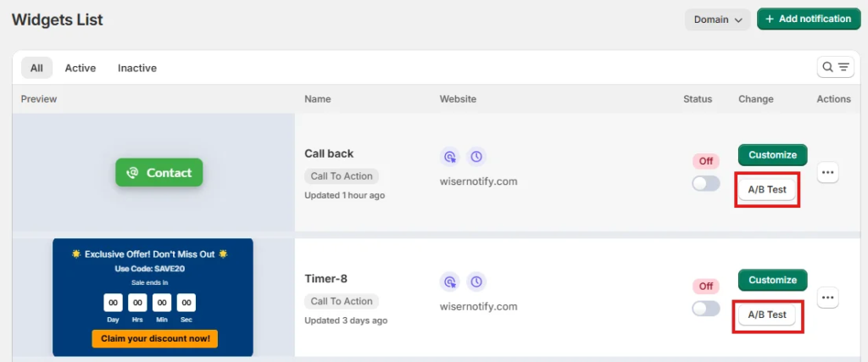The width and height of the screenshot is (868, 362).
Task: Click the cursor-click icon in the Call back row
Action: [450, 157]
